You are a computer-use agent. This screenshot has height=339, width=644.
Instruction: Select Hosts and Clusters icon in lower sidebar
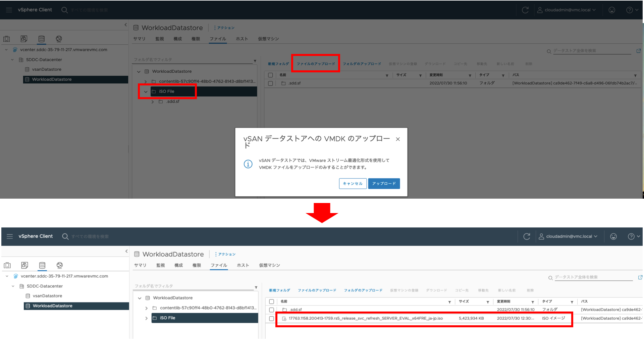pos(7,265)
